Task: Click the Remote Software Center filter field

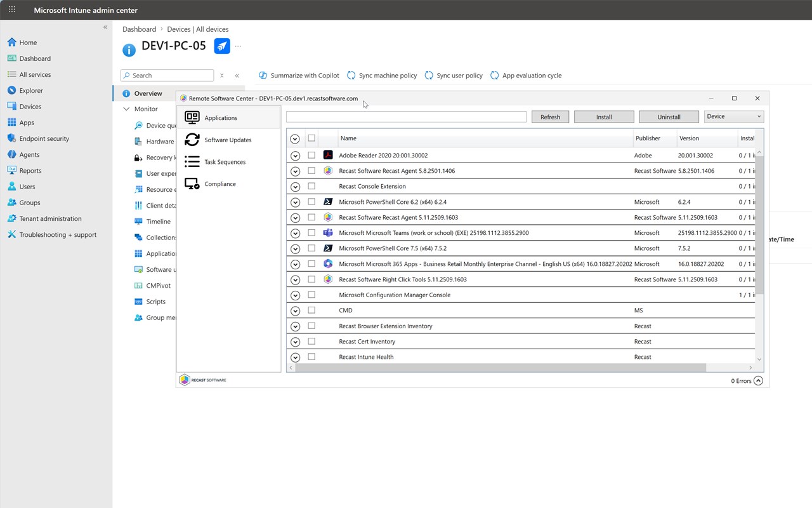Action: pyautogui.click(x=406, y=117)
